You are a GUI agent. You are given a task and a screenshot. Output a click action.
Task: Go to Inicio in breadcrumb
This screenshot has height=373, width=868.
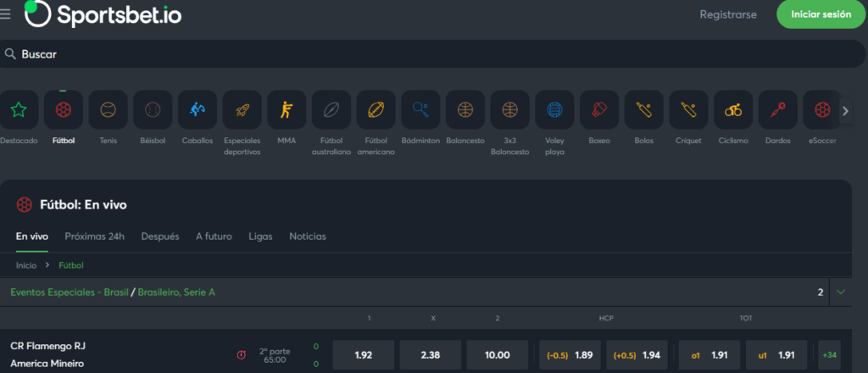(x=26, y=265)
